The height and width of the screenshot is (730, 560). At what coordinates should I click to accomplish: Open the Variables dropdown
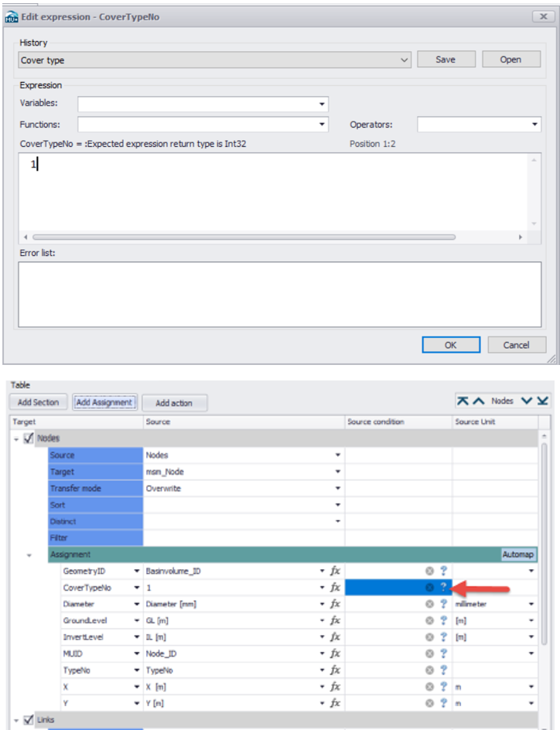tap(322, 104)
